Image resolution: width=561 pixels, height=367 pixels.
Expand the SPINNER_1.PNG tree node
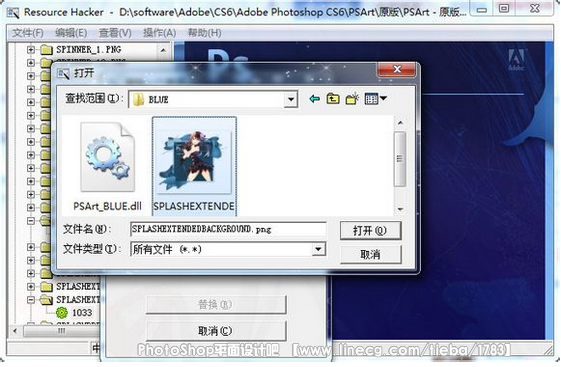click(31, 49)
